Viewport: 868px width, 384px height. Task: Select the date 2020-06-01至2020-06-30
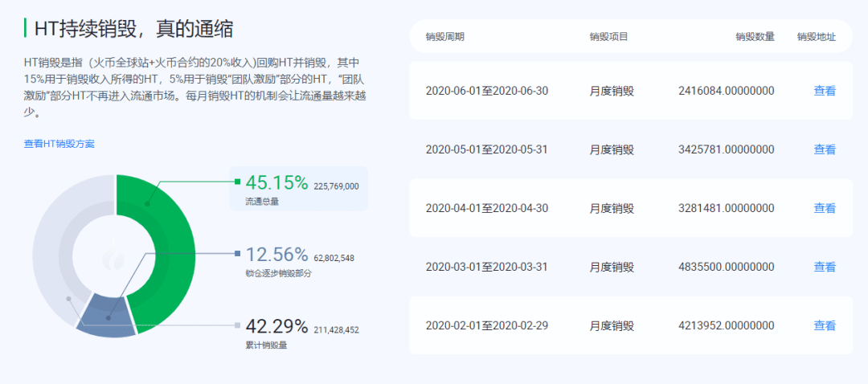click(x=486, y=91)
